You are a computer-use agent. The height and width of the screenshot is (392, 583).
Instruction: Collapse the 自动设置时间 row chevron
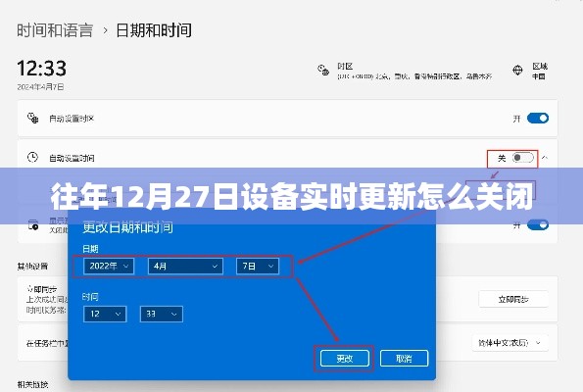tap(545, 158)
